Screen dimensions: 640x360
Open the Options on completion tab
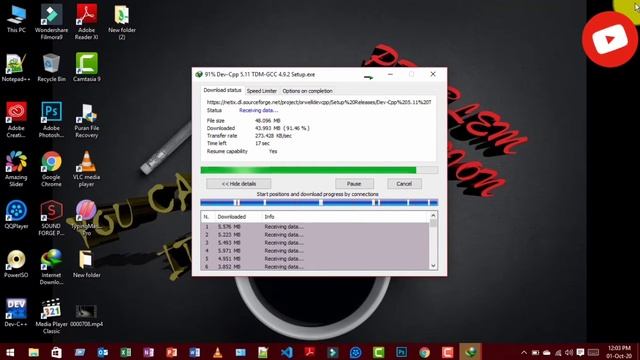(307, 91)
